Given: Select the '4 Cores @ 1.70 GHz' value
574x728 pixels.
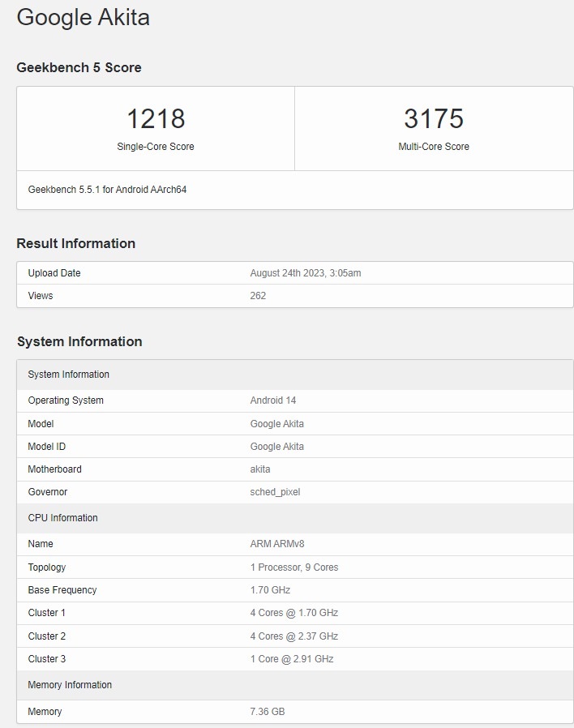Looking at the screenshot, I should coord(294,613).
